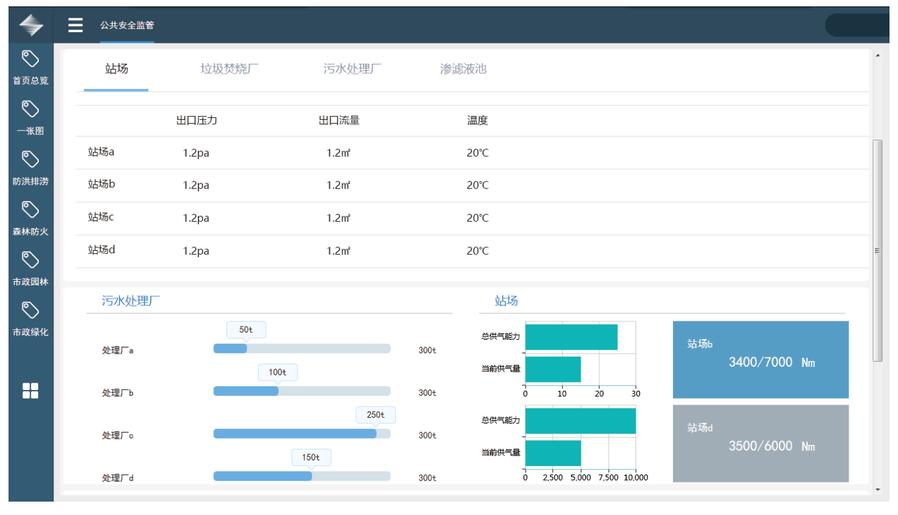Switch to the 站场 tab
The height and width of the screenshot is (515, 898).
[116, 69]
